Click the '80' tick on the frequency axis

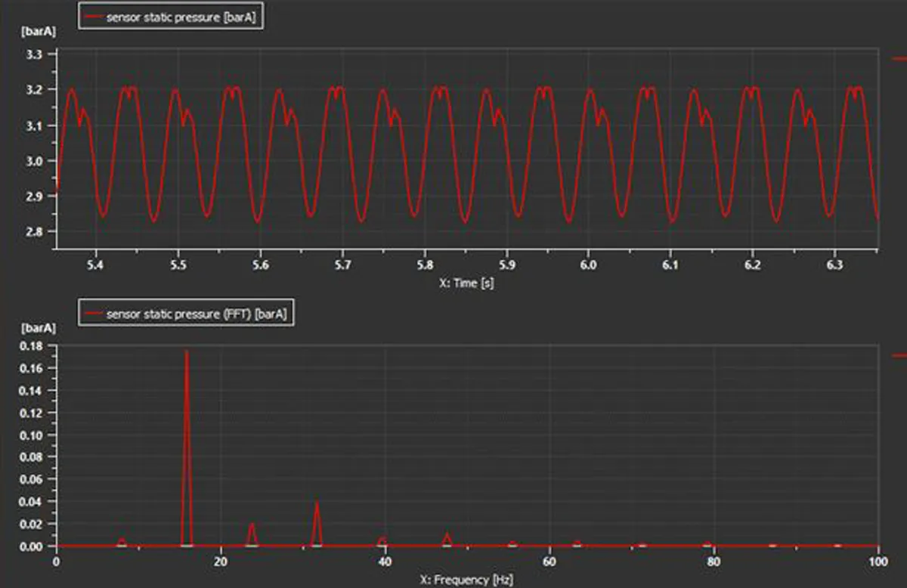pos(714,562)
